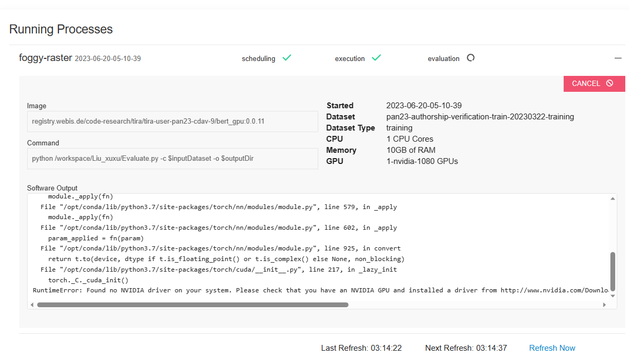Click the torch._C._cuda_init() output line
629x364 pixels.
tap(88, 280)
